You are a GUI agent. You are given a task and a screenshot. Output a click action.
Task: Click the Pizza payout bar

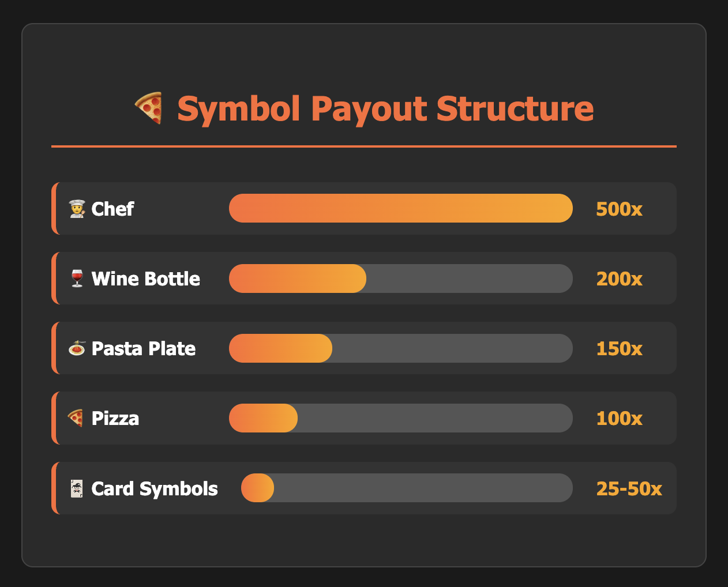[400, 419]
